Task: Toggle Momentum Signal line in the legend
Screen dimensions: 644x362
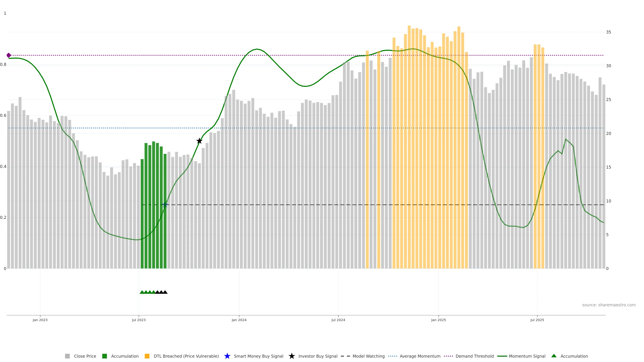Action: pyautogui.click(x=527, y=356)
